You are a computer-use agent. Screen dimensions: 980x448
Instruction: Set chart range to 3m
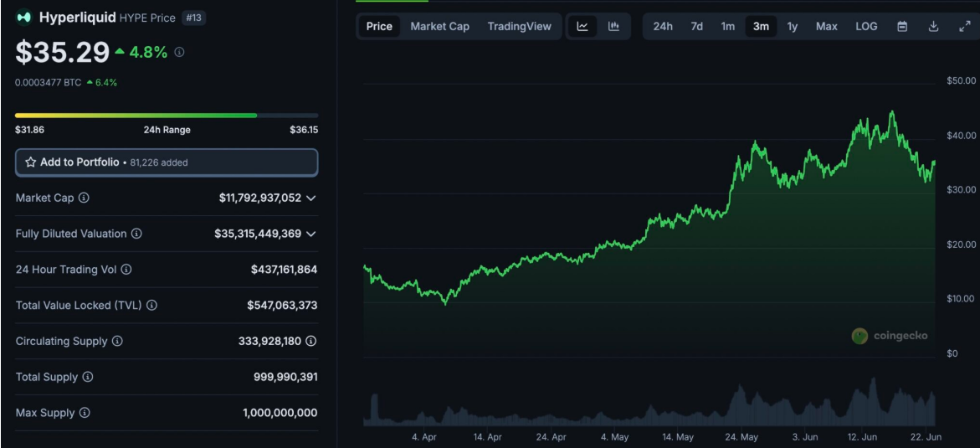[761, 26]
